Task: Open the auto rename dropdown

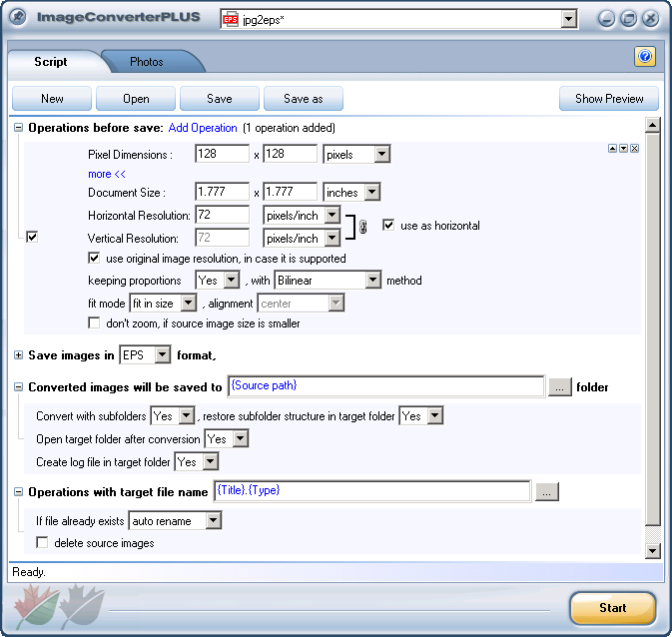Action: click(213, 521)
